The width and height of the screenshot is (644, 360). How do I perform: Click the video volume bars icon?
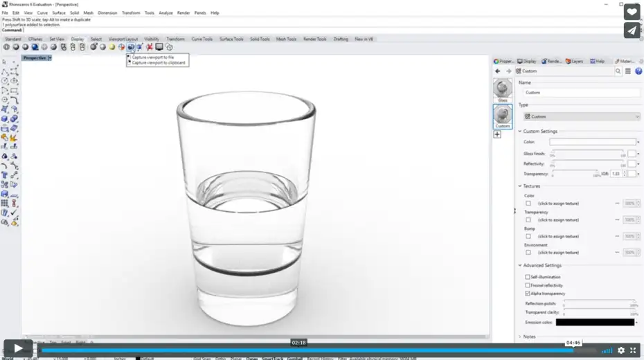pyautogui.click(x=607, y=350)
